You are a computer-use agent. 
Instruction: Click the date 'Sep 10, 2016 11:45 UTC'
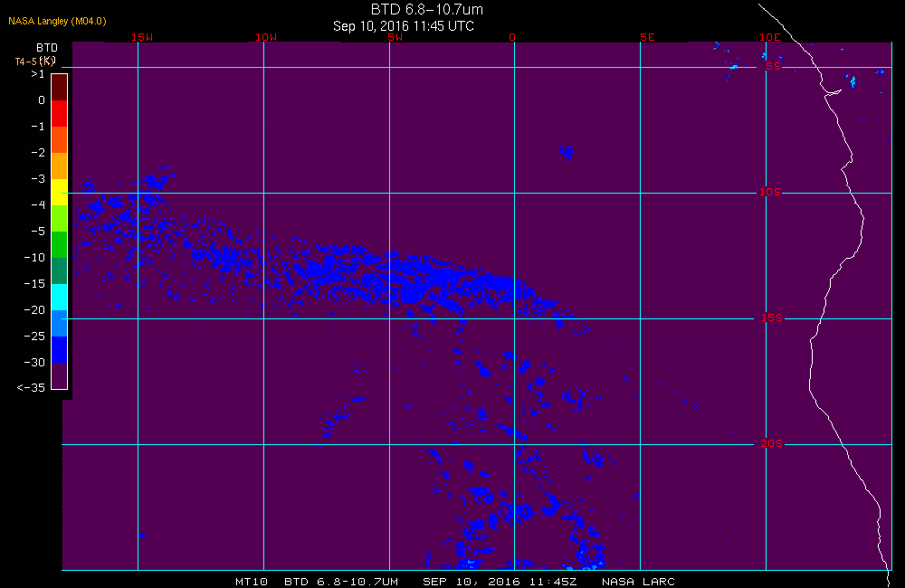pos(404,26)
